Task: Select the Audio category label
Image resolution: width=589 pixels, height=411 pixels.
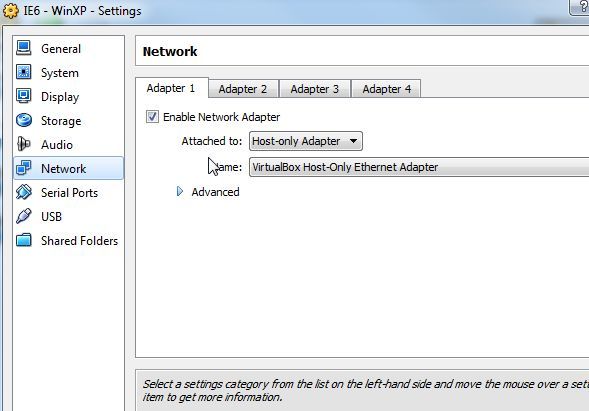Action: (x=57, y=145)
